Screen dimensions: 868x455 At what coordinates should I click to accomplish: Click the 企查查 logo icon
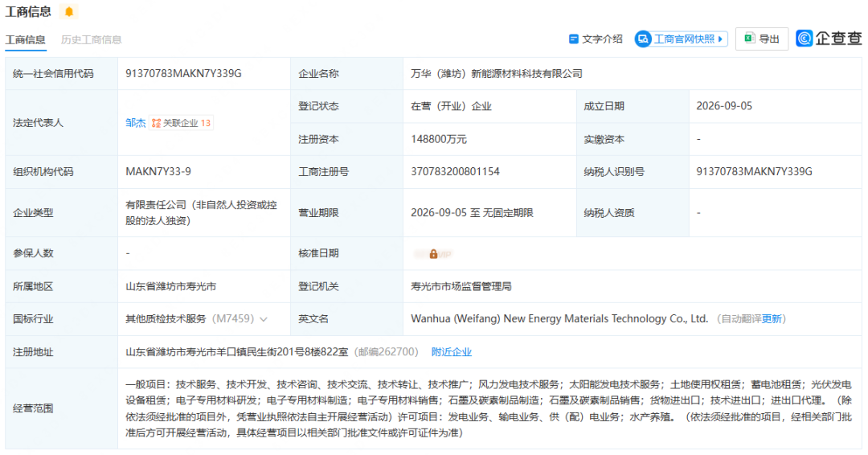pos(805,39)
